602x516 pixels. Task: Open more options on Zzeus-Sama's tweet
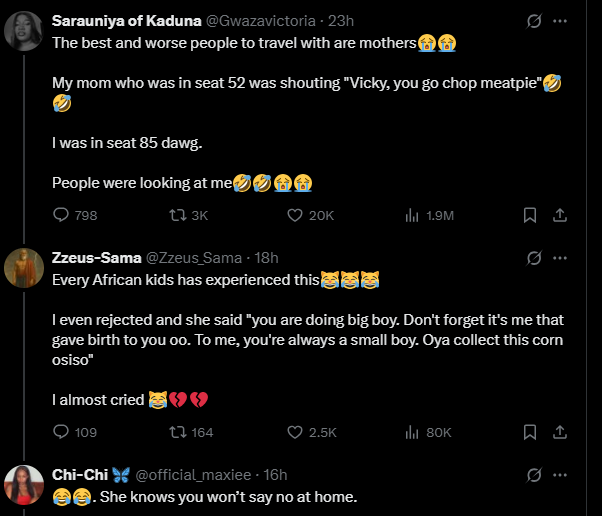point(560,258)
